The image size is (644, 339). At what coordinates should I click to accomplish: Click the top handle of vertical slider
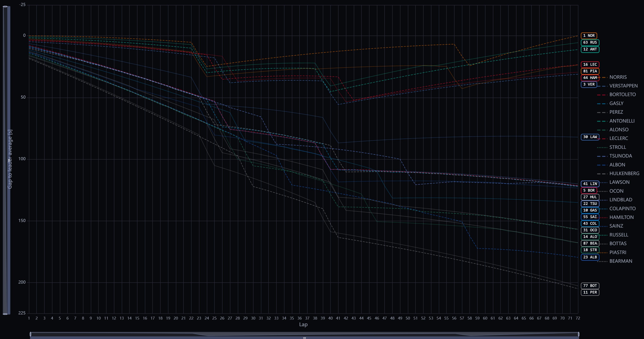[x=5, y=6]
